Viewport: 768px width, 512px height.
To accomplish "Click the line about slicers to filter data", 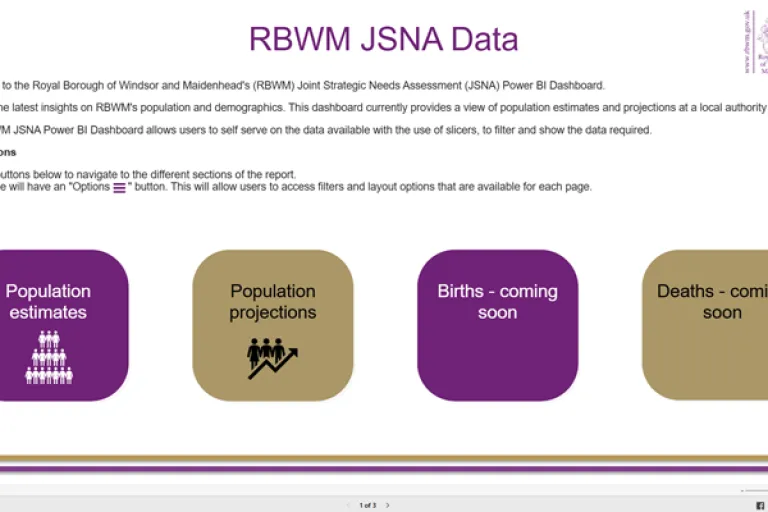I will click(x=326, y=130).
